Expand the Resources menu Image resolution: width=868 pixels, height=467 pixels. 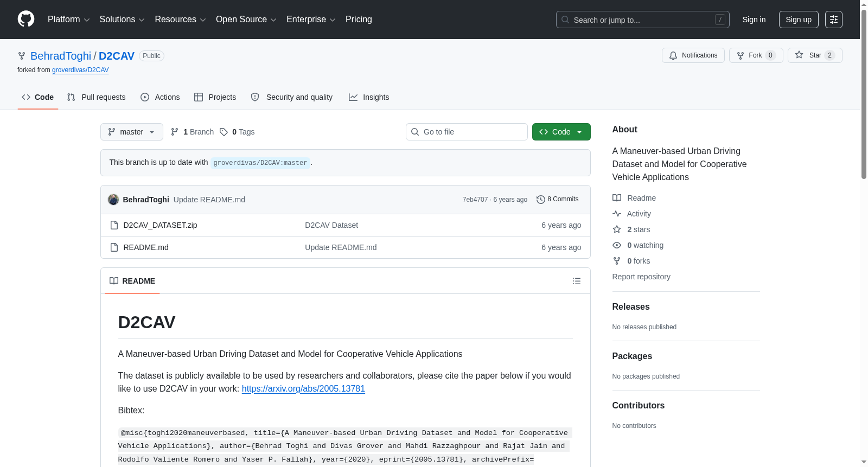pyautogui.click(x=181, y=20)
